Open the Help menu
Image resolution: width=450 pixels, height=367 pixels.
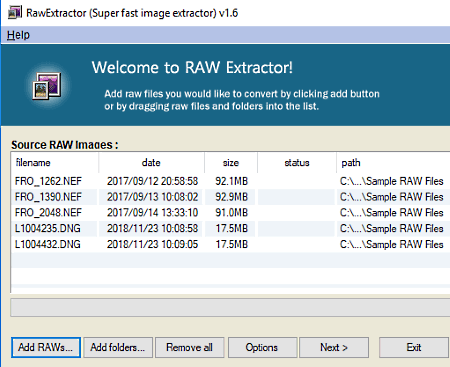tap(18, 35)
